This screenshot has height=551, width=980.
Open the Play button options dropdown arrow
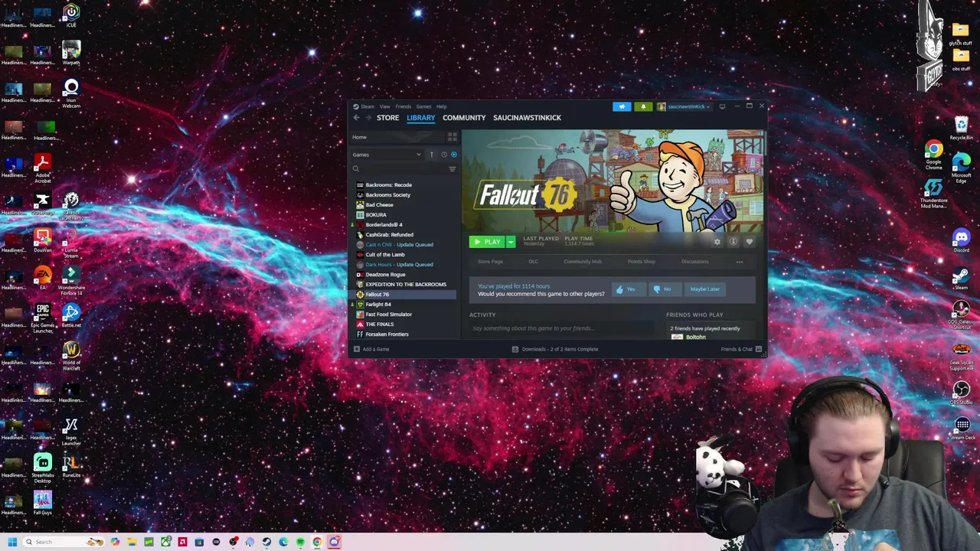tap(511, 242)
